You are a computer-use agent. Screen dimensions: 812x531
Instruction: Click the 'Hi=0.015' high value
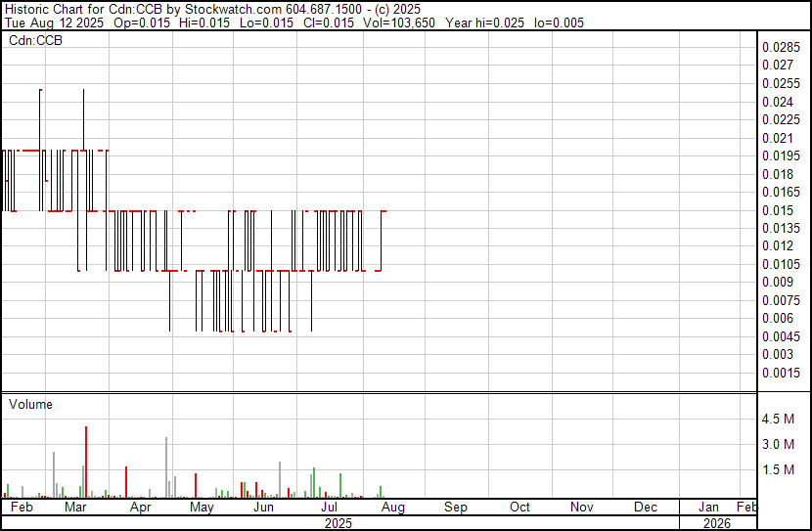click(x=204, y=22)
